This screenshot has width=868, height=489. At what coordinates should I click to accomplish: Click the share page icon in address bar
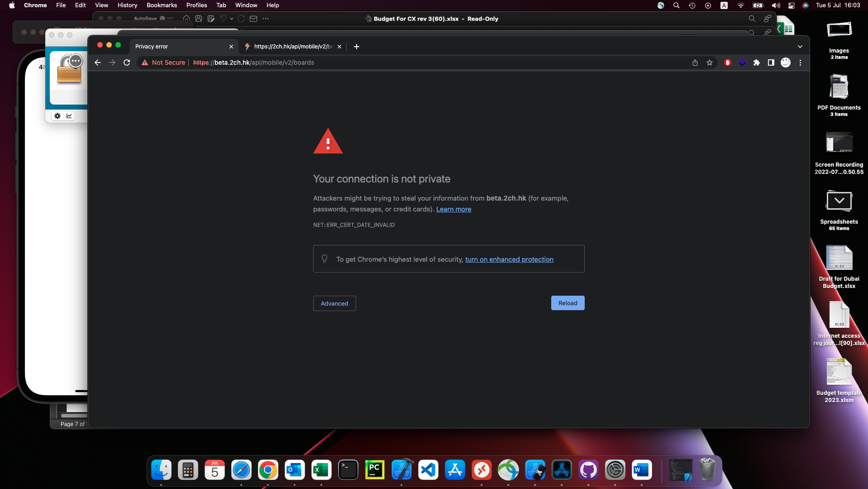pyautogui.click(x=695, y=62)
